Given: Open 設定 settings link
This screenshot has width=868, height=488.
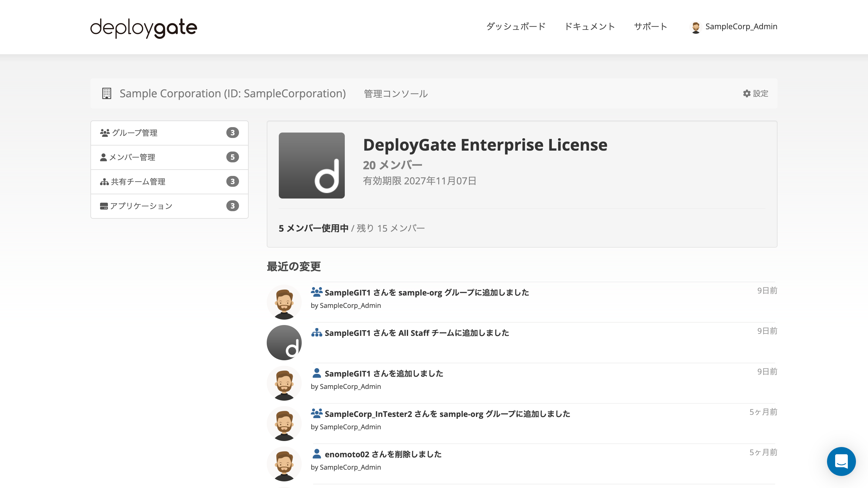Looking at the screenshot, I should pyautogui.click(x=756, y=93).
